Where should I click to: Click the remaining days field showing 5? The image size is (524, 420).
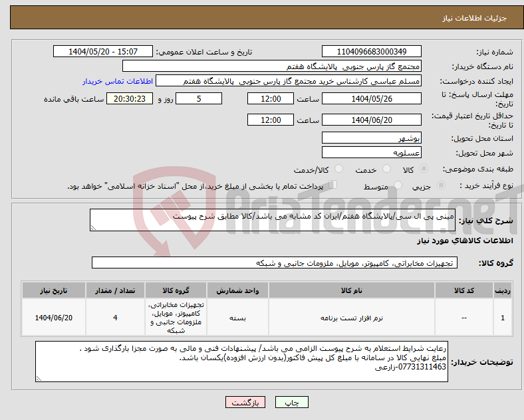pyautogui.click(x=199, y=98)
